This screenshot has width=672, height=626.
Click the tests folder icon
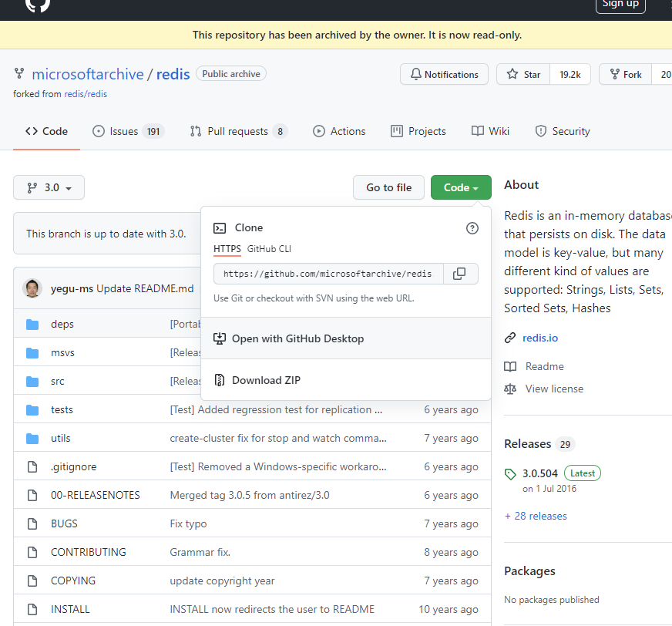pyautogui.click(x=32, y=410)
